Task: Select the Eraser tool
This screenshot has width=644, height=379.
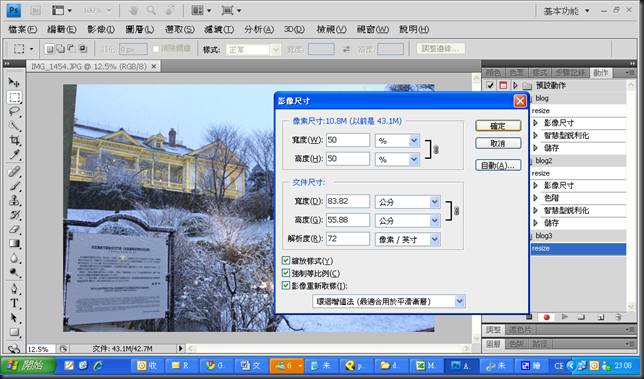Action: 14,229
